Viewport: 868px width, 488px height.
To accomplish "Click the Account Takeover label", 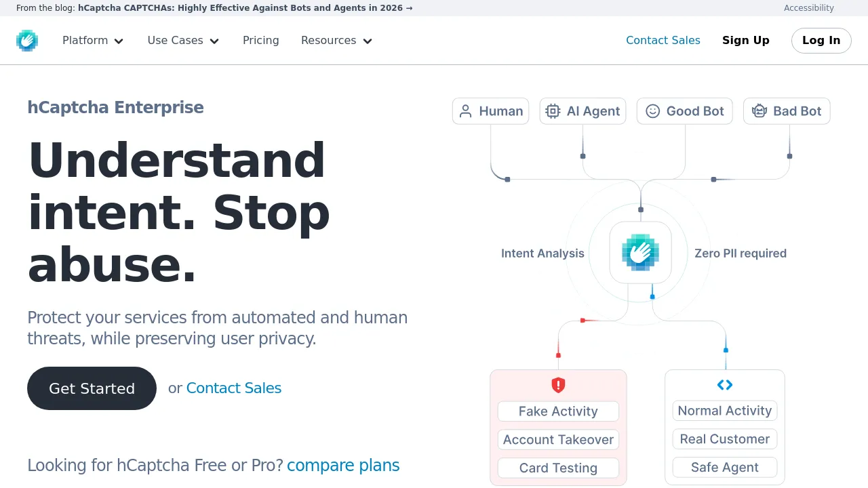I will (x=558, y=440).
